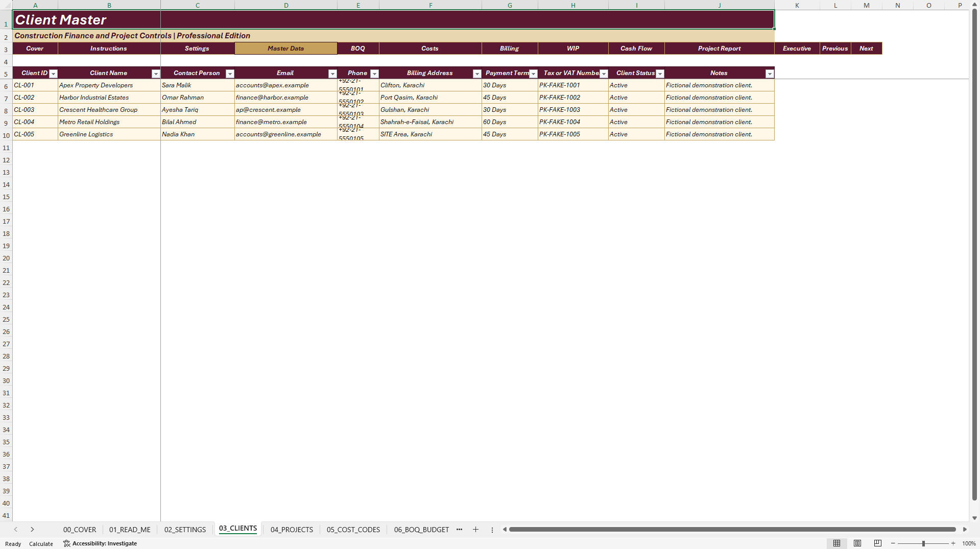Click the Costs navigation button
This screenshot has height=549, width=980.
point(430,49)
